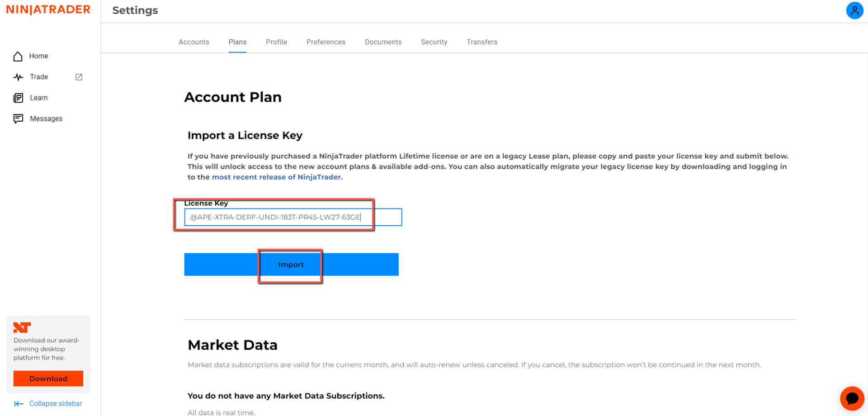
Task: Click the Learn book icon
Action: 18,98
